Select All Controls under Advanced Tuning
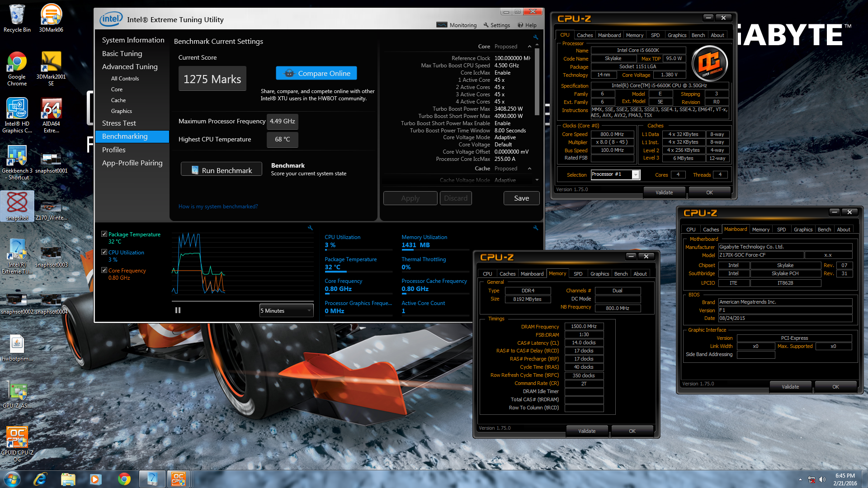 tap(125, 79)
